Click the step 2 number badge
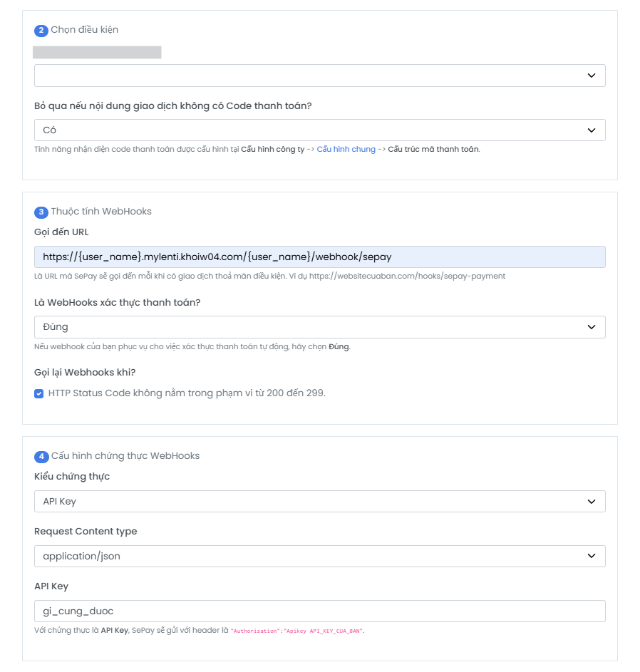Viewport: 640px width, 672px height. 41,30
